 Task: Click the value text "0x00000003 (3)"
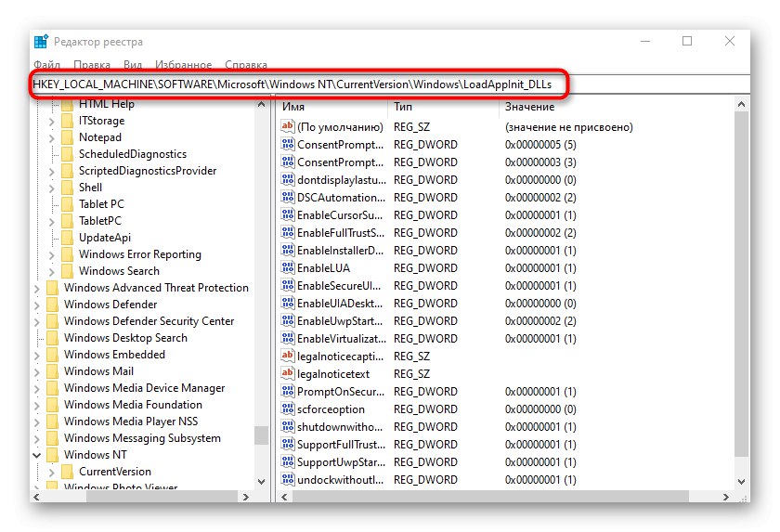[540, 162]
